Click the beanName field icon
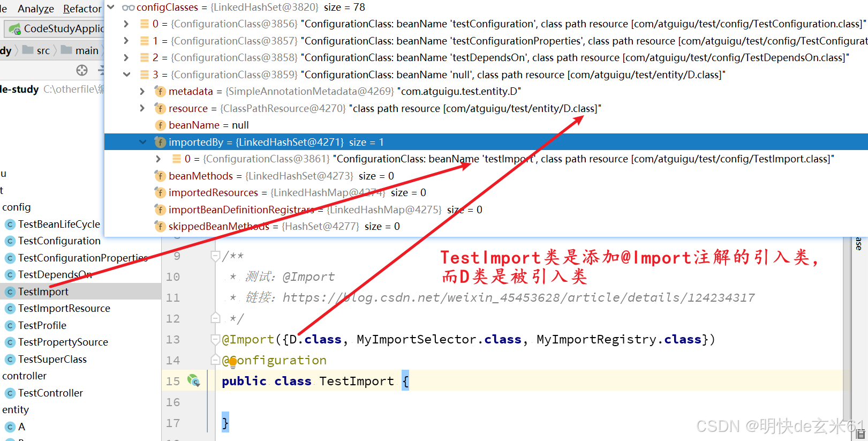 pyautogui.click(x=160, y=125)
